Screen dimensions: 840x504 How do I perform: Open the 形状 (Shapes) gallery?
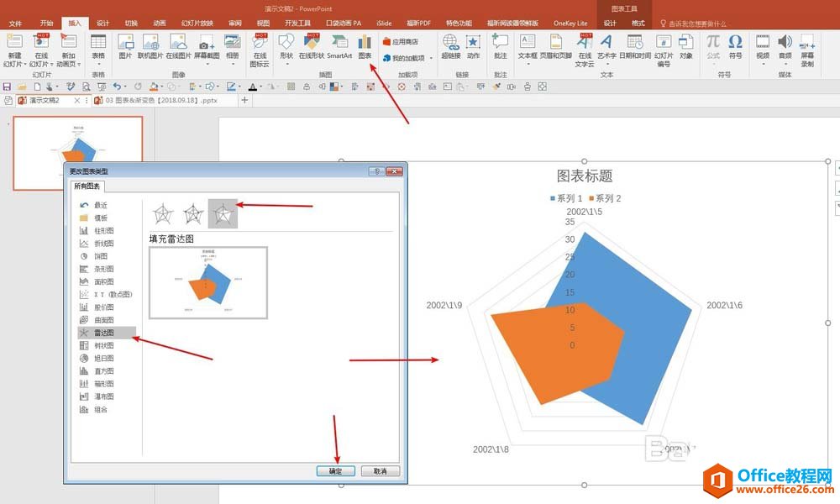coord(286,48)
